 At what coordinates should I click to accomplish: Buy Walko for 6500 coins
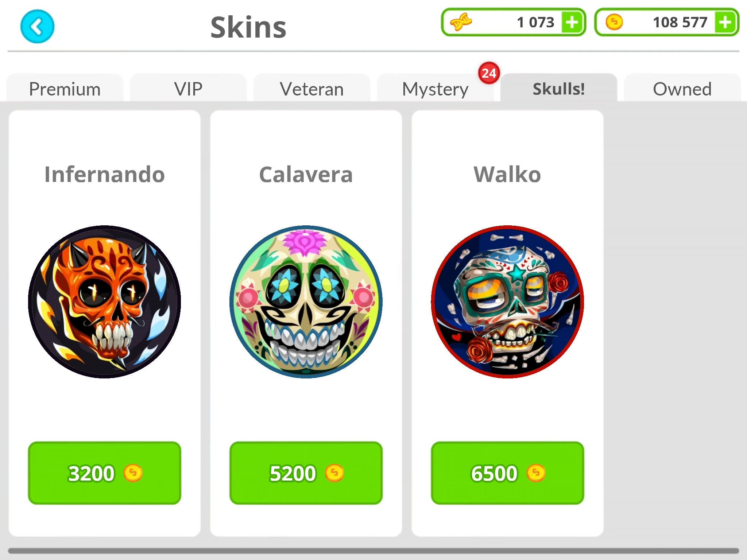(x=507, y=473)
